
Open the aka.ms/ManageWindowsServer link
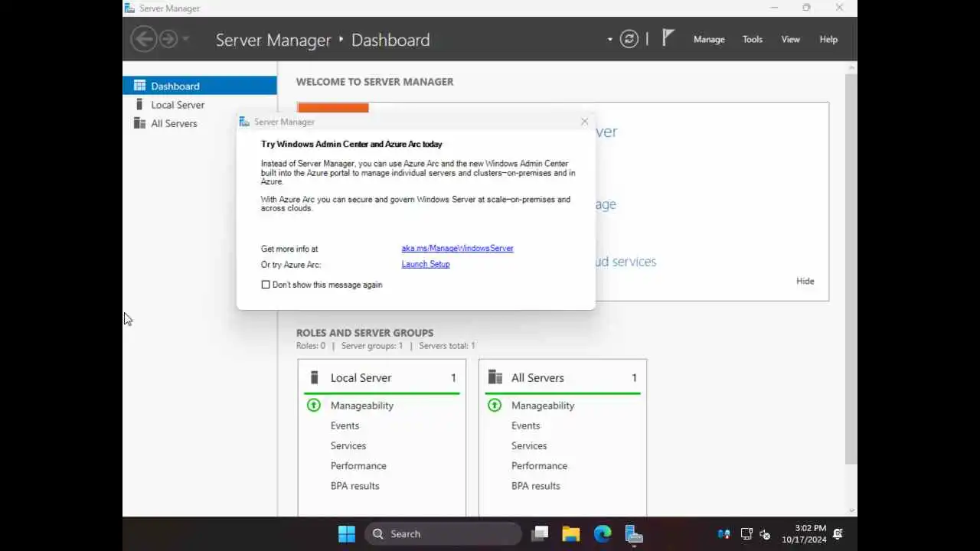(x=458, y=249)
